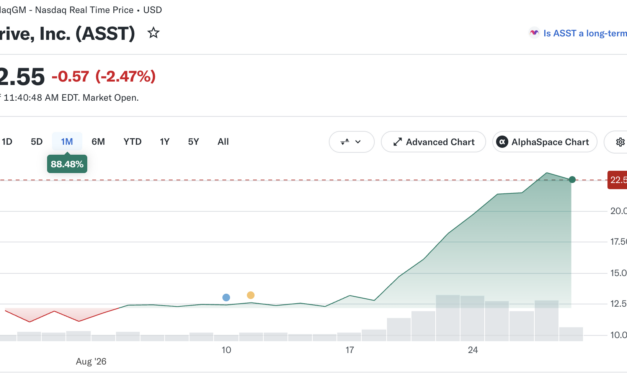This screenshot has height=376, width=627.
Task: Click the blue event marker on chart
Action: point(226,297)
